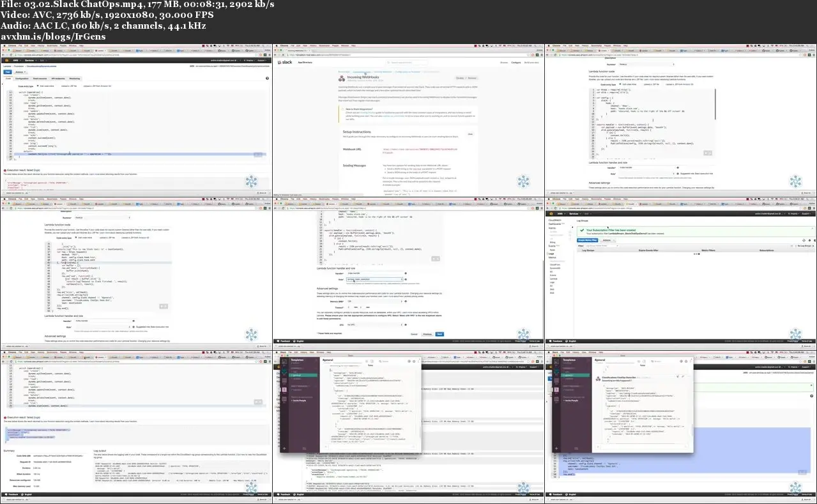Open the Bookmarks menu in top-left thumbnail menu bar
The height and width of the screenshot is (504, 817).
[52, 45]
